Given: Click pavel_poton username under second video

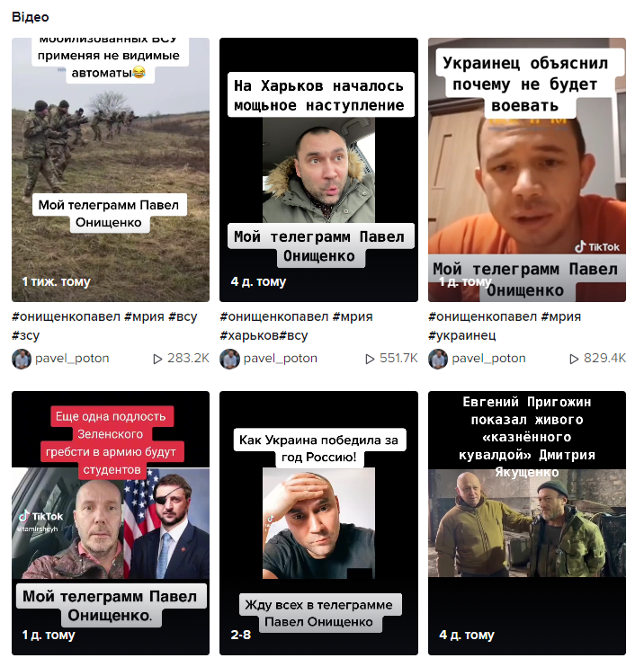Looking at the screenshot, I should [280, 359].
